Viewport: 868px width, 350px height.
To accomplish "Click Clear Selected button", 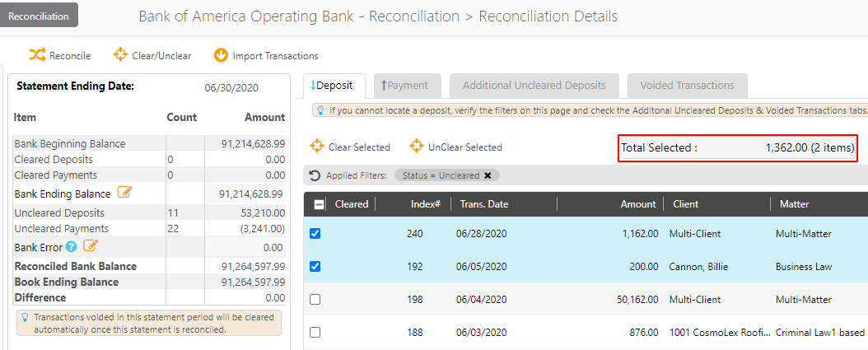I will (x=350, y=147).
